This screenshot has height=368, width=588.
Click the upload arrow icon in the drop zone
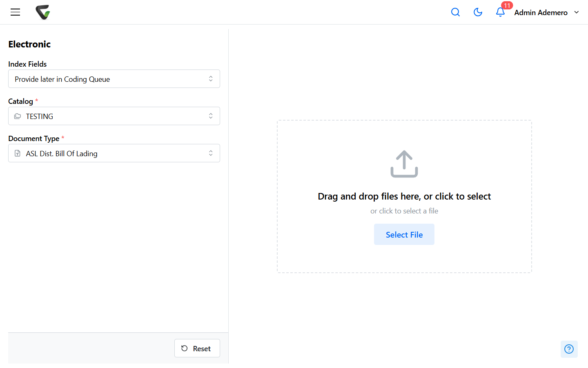(404, 164)
